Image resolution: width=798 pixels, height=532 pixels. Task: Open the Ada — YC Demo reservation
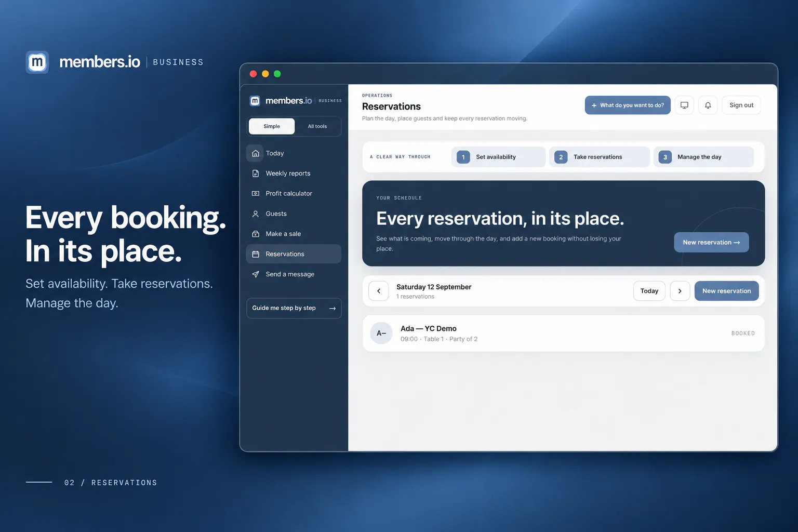[x=563, y=333]
